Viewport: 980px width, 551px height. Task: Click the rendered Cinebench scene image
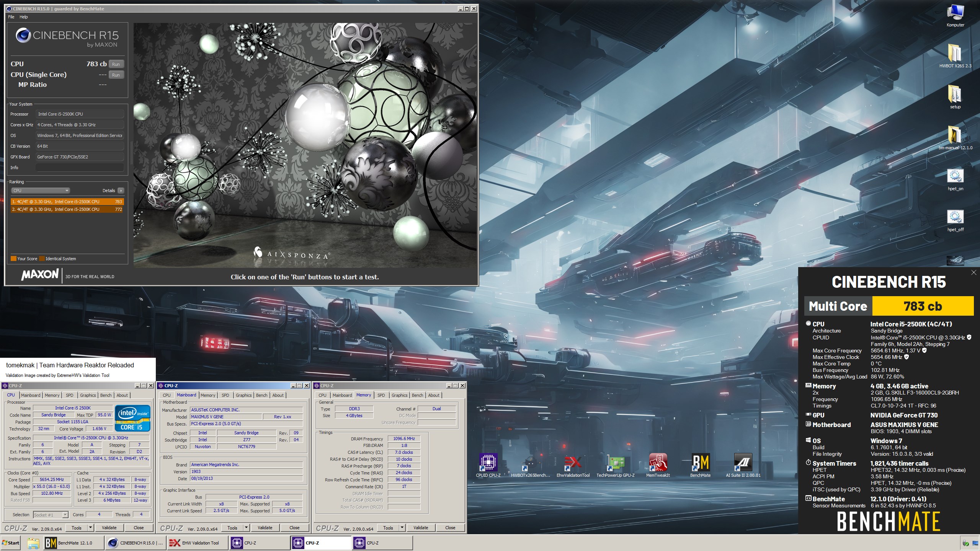click(305, 145)
